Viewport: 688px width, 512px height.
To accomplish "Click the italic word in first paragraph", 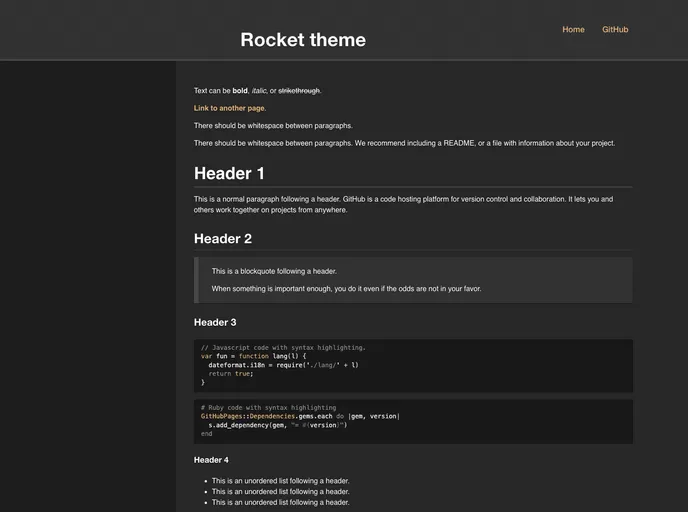I will point(259,91).
